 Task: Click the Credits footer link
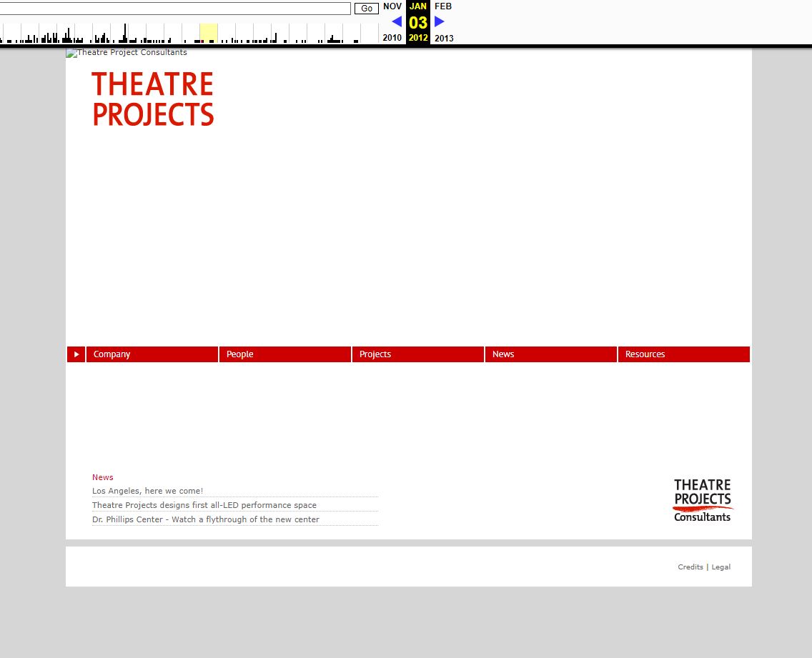pyautogui.click(x=690, y=567)
